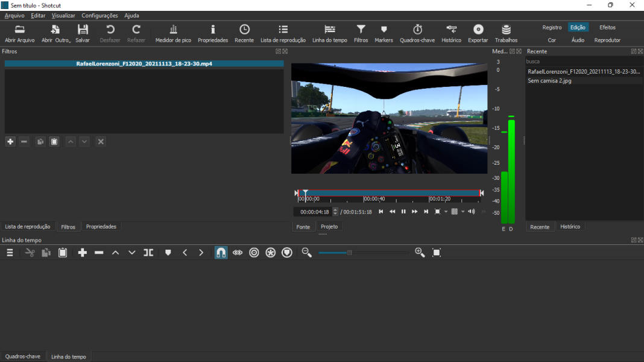Deselect filter with X button
The width and height of the screenshot is (644, 362).
point(101,142)
